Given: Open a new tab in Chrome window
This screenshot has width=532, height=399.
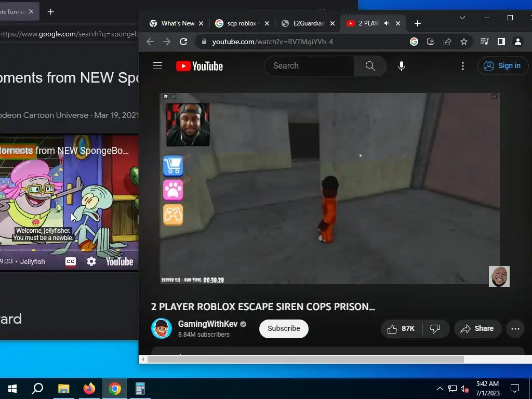Looking at the screenshot, I should tap(418, 23).
